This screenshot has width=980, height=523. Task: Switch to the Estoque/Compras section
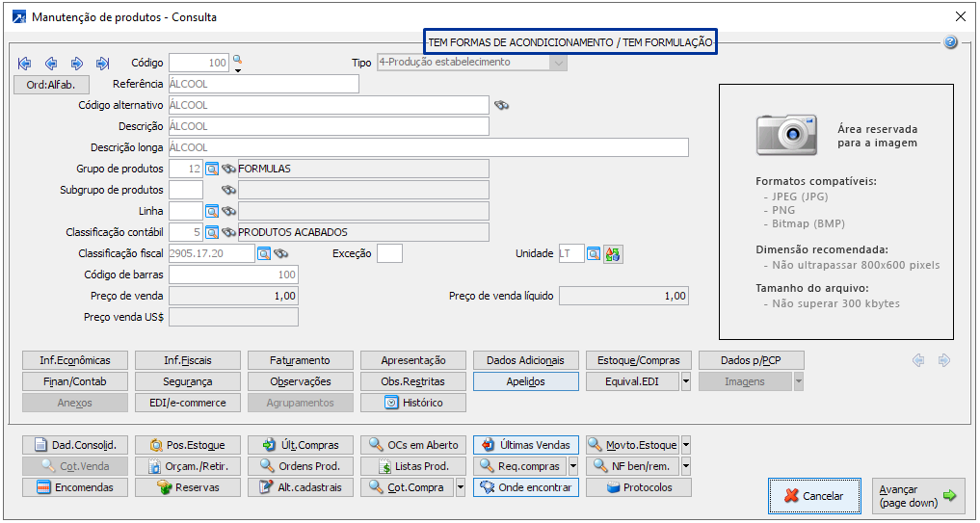pos(638,360)
